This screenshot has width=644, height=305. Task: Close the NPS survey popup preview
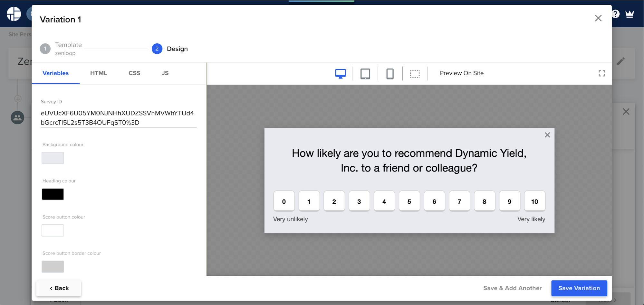coord(547,135)
